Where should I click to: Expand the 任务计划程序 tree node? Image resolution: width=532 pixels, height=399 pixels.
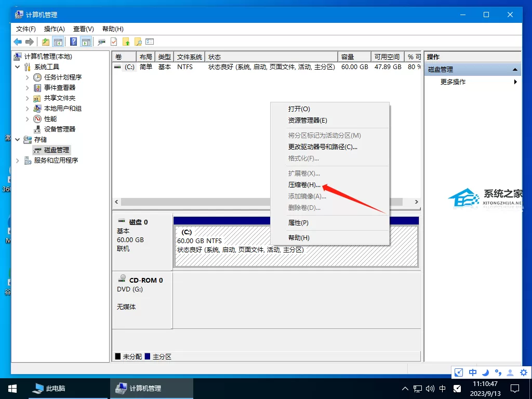[x=27, y=77]
